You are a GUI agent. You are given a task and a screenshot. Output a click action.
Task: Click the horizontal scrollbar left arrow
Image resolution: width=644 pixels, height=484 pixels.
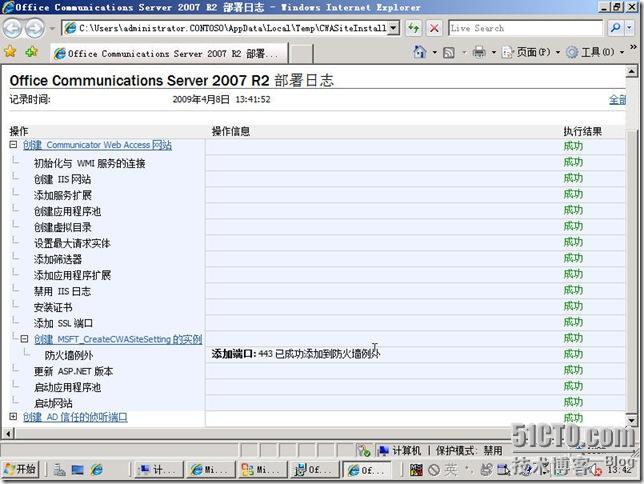8,433
